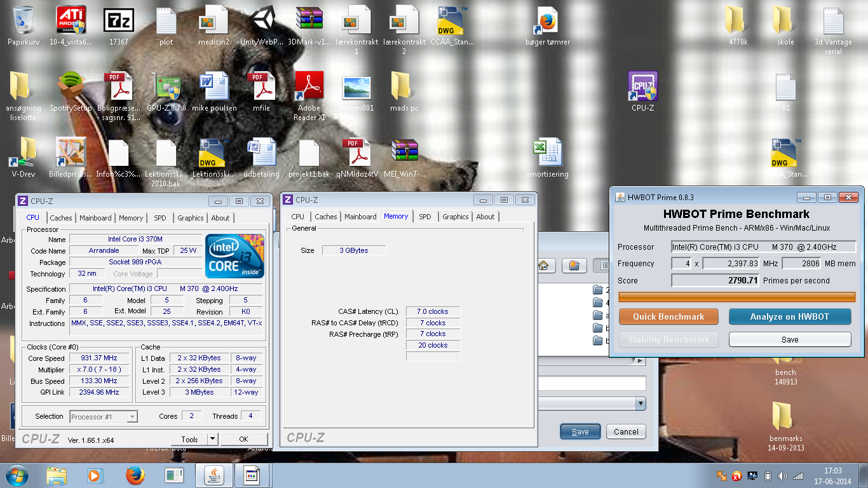Open Firefox from the taskbar
This screenshot has width=868, height=488.
point(135,475)
